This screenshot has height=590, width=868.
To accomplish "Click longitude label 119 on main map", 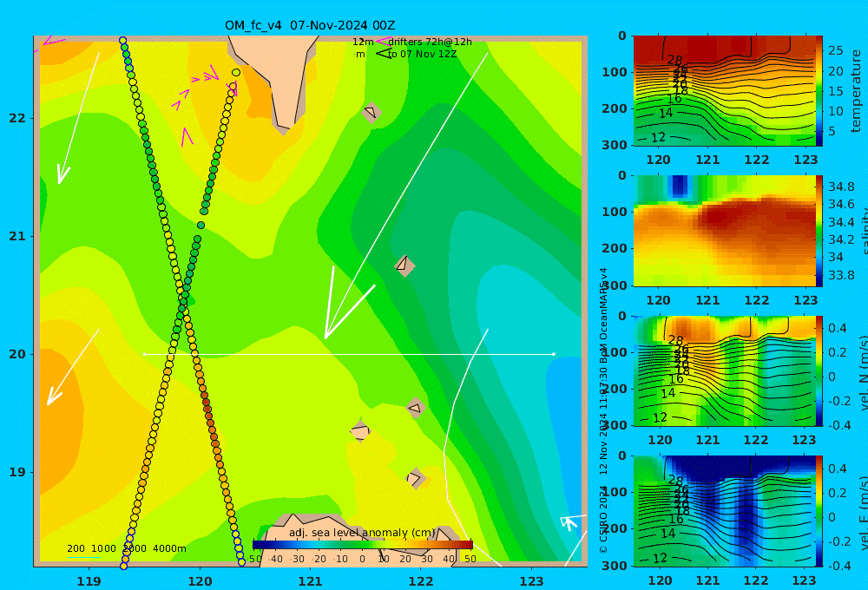I will (89, 581).
